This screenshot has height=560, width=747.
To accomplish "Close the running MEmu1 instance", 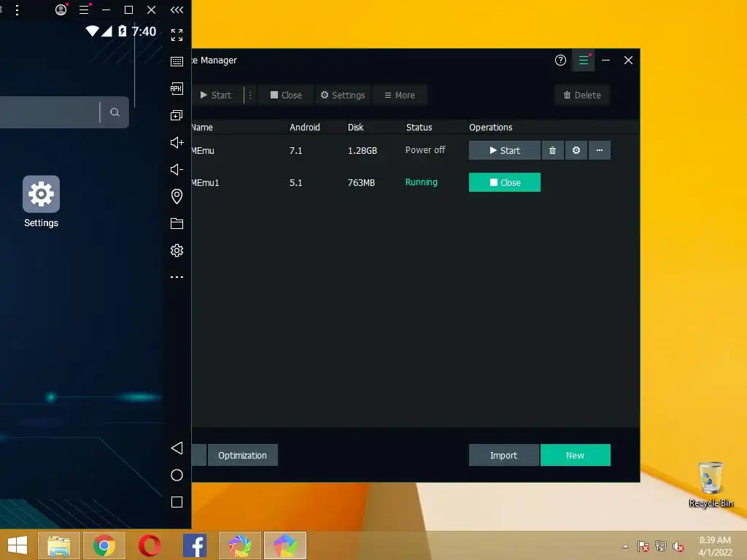I will tap(505, 182).
